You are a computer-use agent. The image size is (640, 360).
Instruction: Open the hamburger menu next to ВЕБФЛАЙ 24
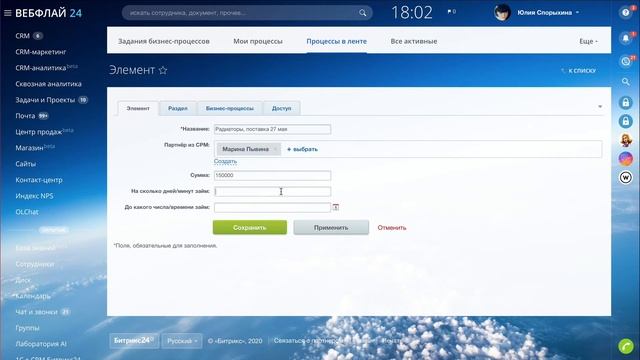[7, 13]
